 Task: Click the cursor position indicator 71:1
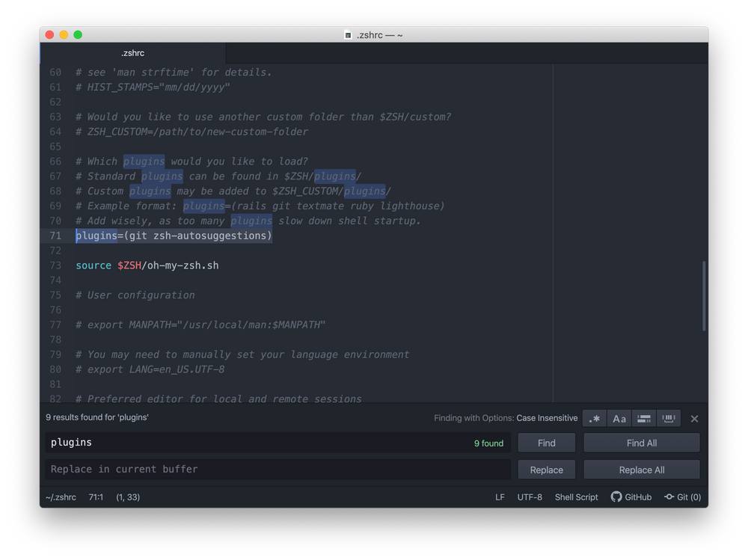[x=96, y=496]
